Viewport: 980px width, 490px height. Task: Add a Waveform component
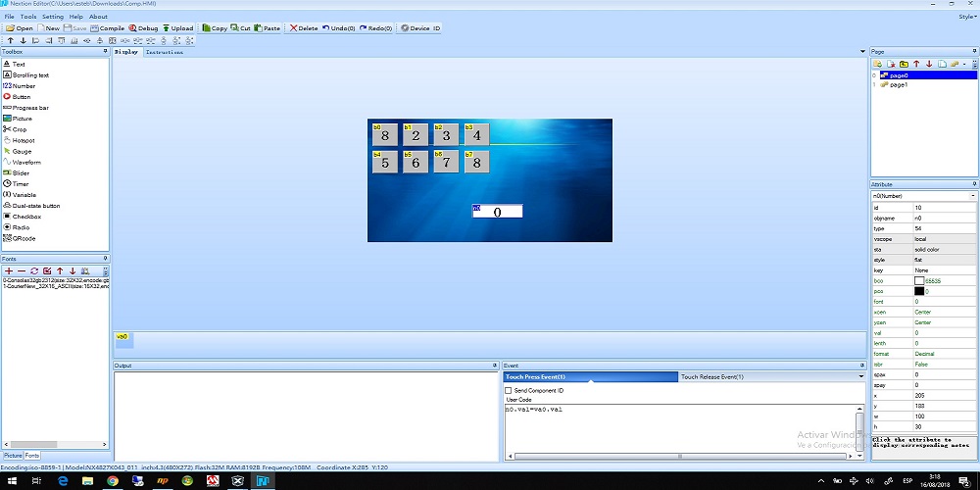click(22, 162)
